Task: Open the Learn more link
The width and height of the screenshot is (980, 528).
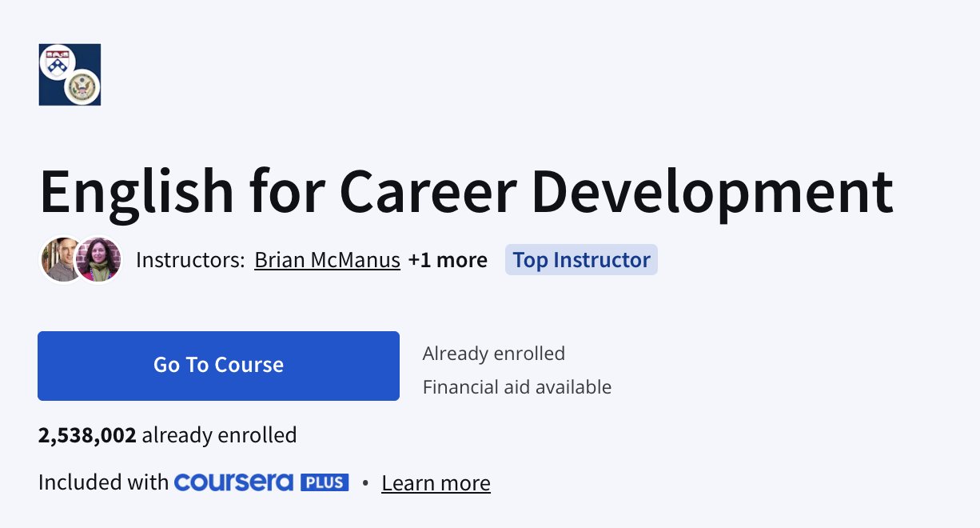Action: pos(436,483)
